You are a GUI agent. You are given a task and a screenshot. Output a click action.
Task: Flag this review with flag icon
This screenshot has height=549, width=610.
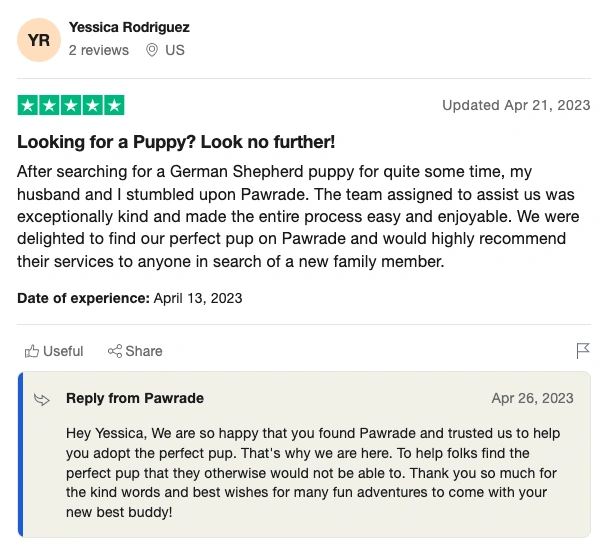[582, 351]
